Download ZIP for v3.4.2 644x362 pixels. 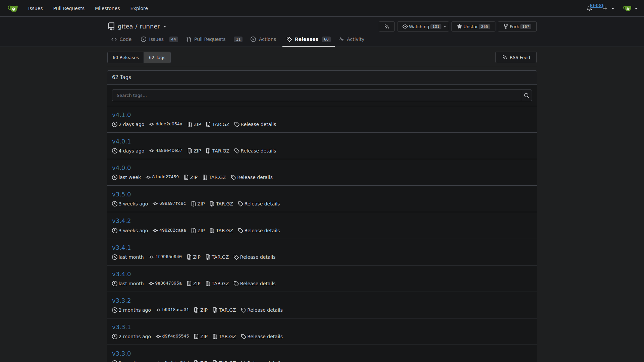click(198, 231)
